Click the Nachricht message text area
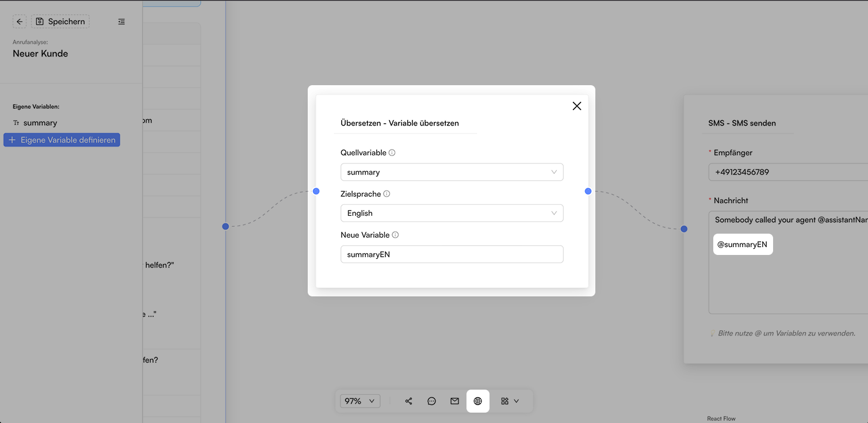 (788, 262)
